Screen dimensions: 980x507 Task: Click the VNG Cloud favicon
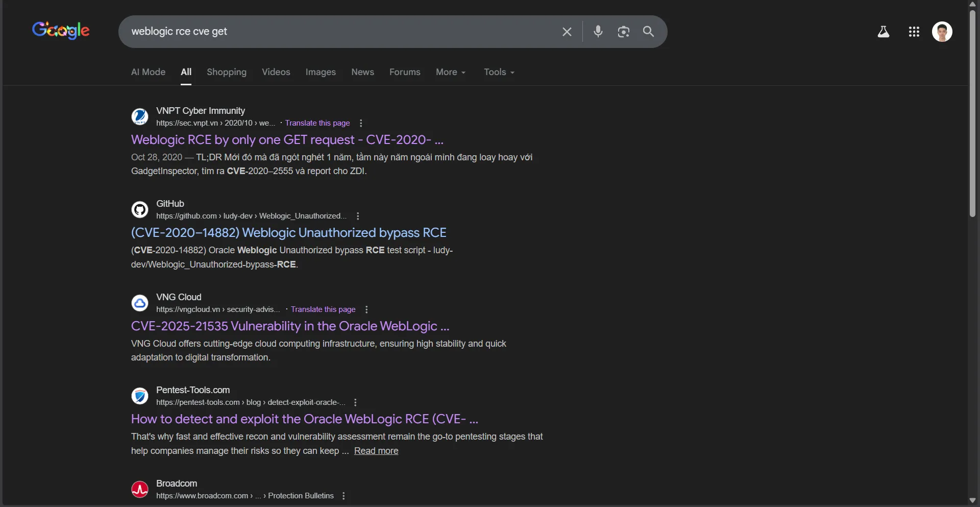(x=139, y=303)
